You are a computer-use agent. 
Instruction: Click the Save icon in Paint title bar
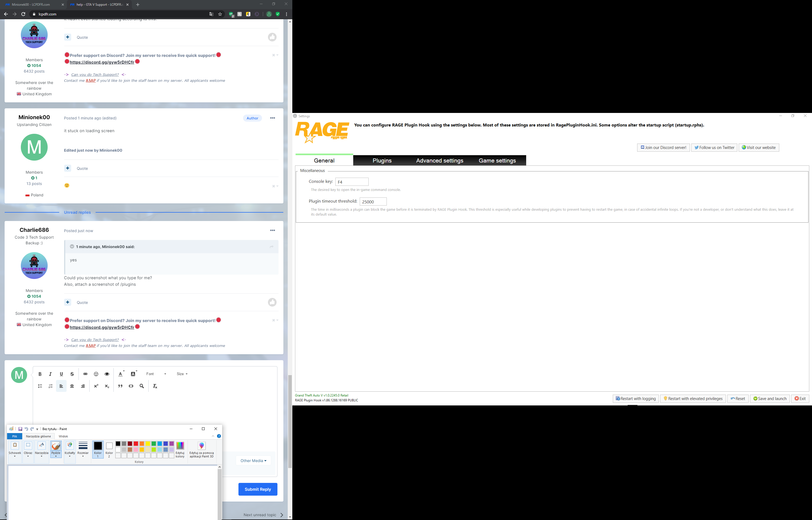point(20,429)
